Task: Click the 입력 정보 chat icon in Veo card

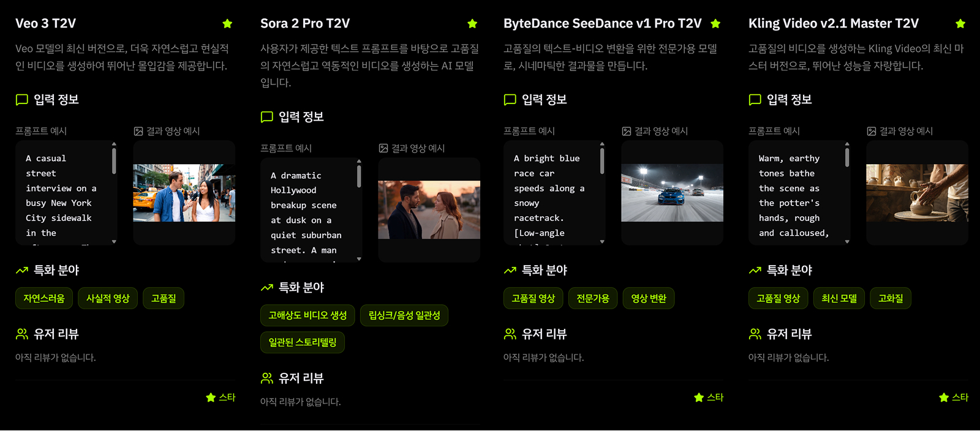Action: click(22, 100)
